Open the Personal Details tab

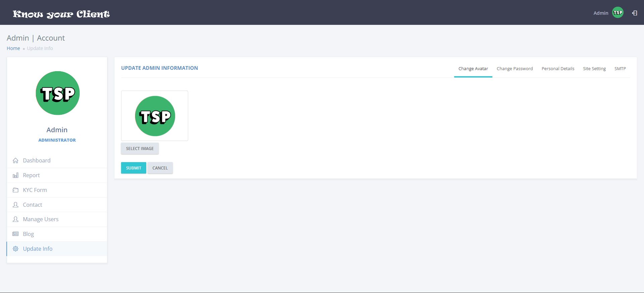(558, 68)
